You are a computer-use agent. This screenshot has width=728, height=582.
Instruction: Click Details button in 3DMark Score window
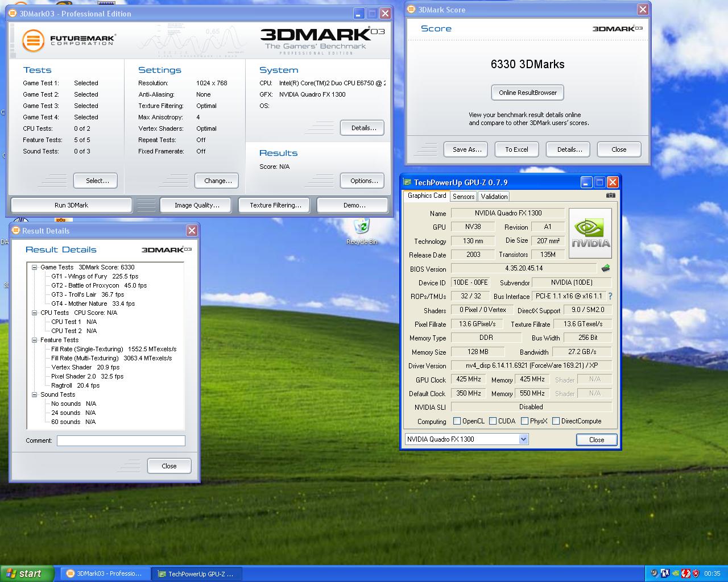point(568,149)
